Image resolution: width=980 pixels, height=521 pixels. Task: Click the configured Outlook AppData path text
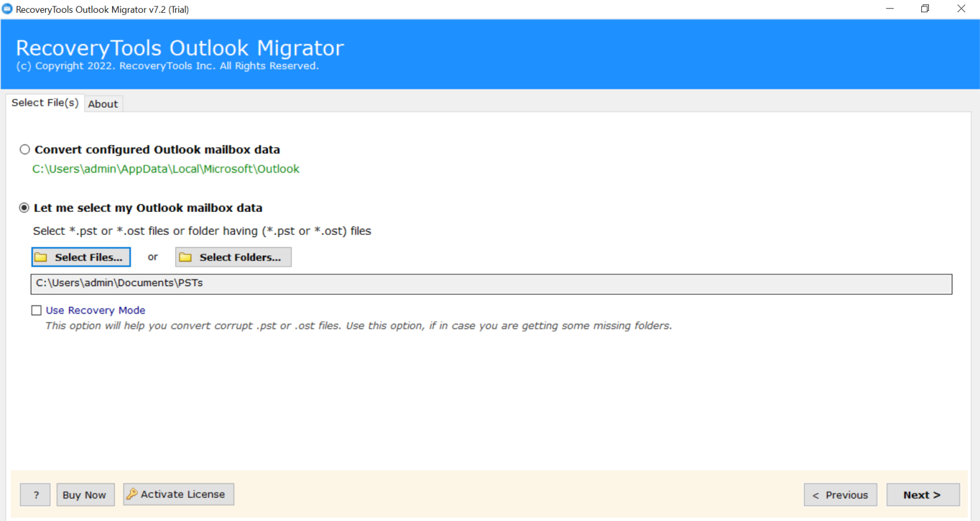click(166, 169)
